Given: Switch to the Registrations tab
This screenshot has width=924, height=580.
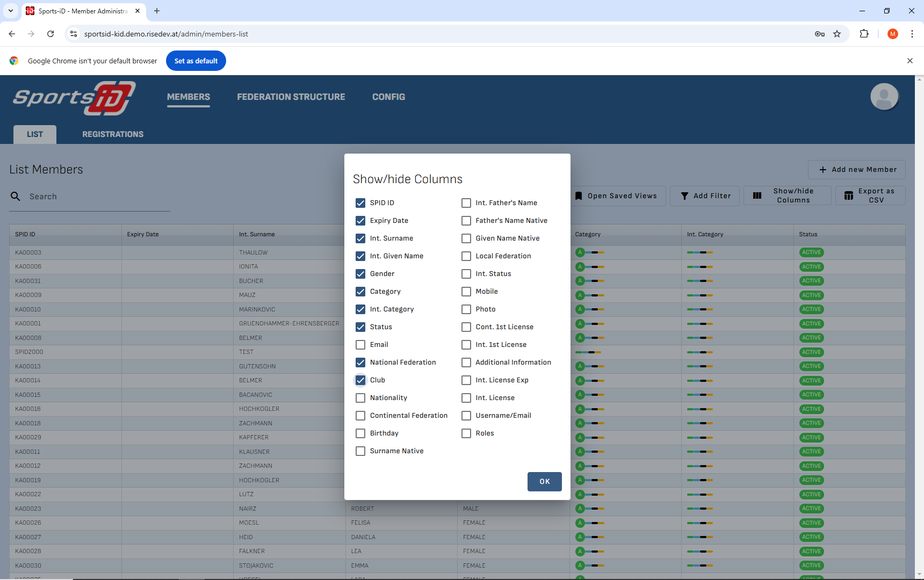Looking at the screenshot, I should click(x=113, y=134).
